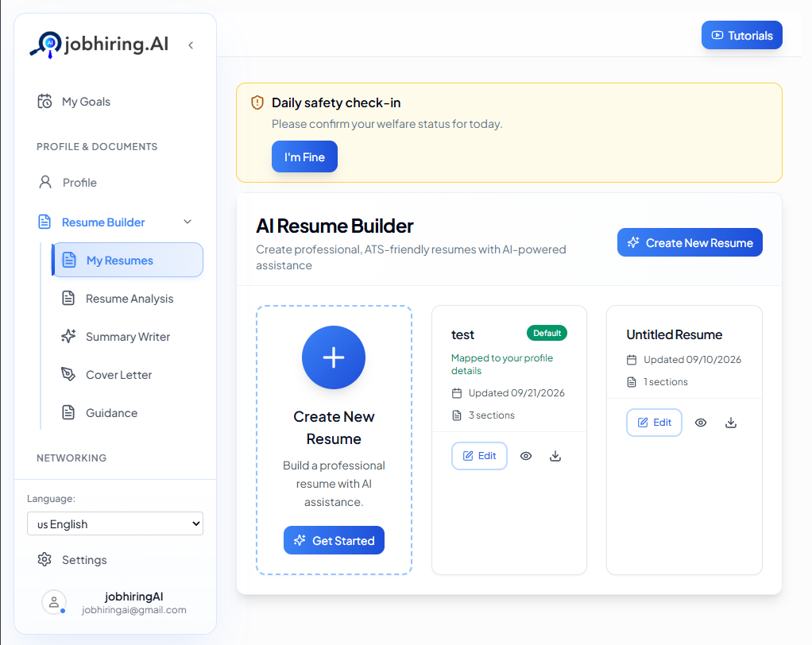Image resolution: width=812 pixels, height=645 pixels.
Task: Preview Untitled Resume with the eye icon
Action: 701,423
